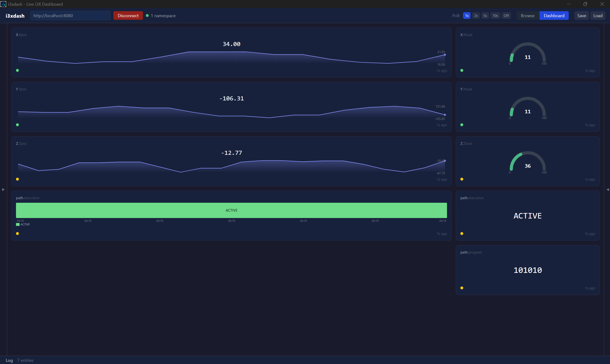610x364 pixels.
Task: Expand the right side panel arrow
Action: (607, 189)
